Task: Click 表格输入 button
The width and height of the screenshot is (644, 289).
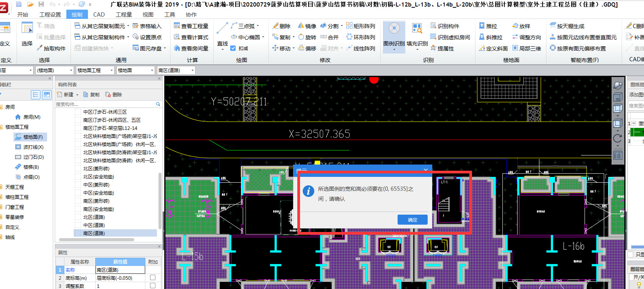Action: pyautogui.click(x=147, y=26)
